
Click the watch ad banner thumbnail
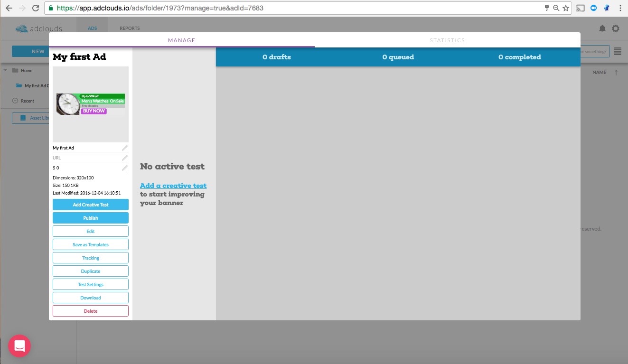point(91,104)
